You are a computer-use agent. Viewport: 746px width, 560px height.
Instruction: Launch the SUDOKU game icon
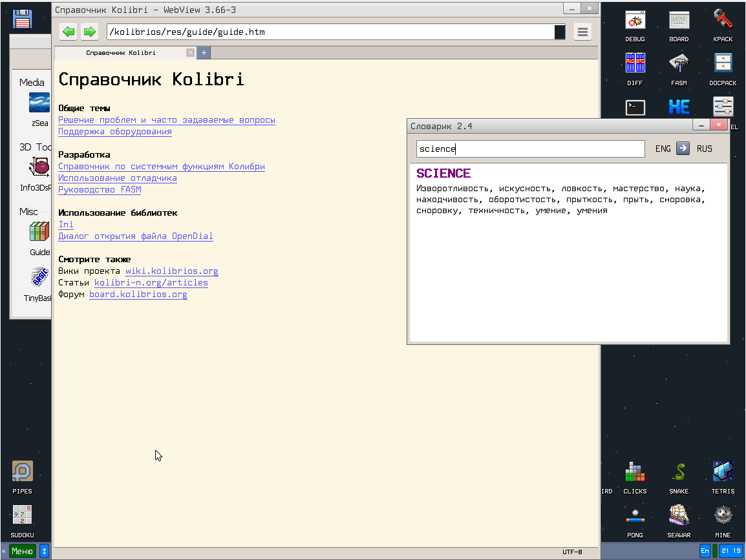coord(22,519)
